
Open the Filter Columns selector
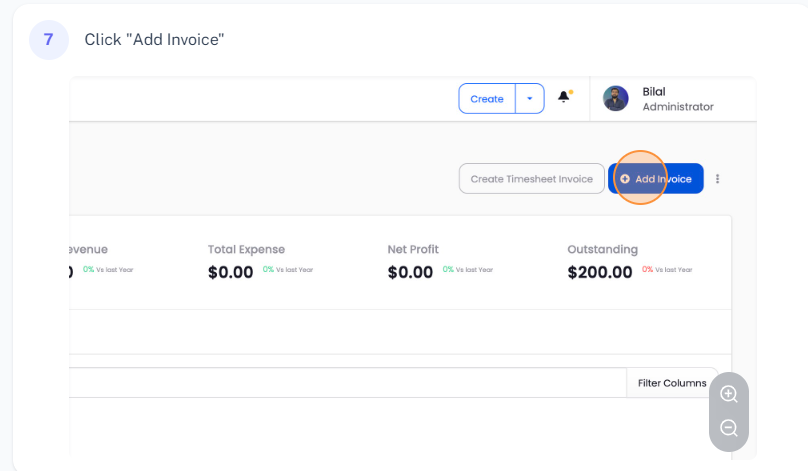(672, 383)
